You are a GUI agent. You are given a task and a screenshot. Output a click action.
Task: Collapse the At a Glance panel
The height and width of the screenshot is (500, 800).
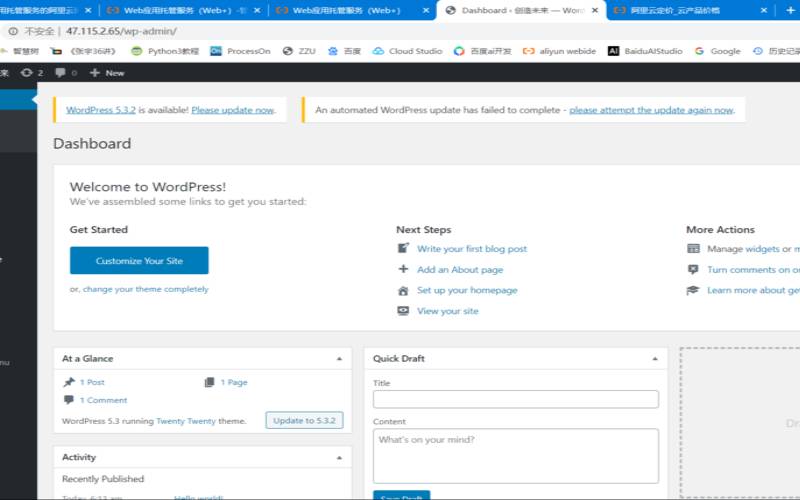click(339, 359)
